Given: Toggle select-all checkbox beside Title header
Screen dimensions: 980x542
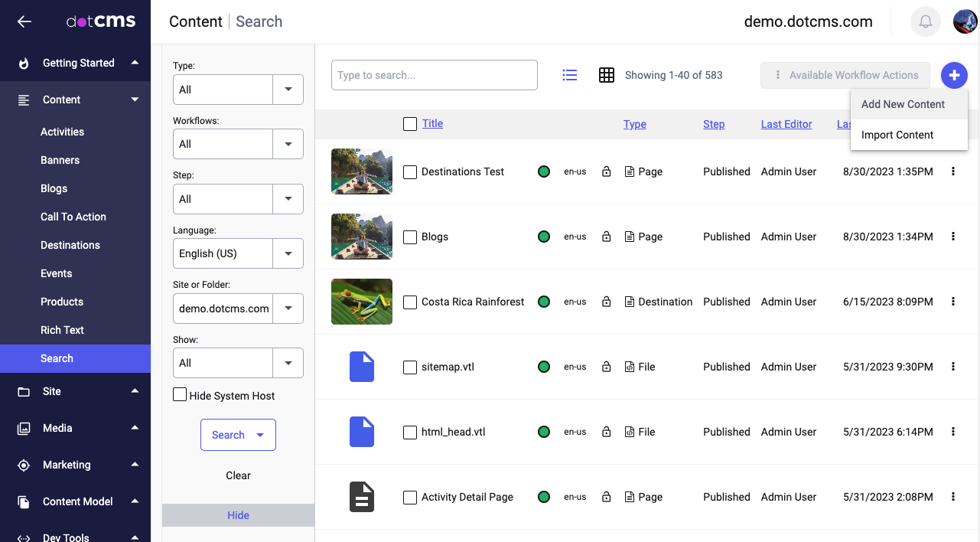Looking at the screenshot, I should (x=410, y=124).
